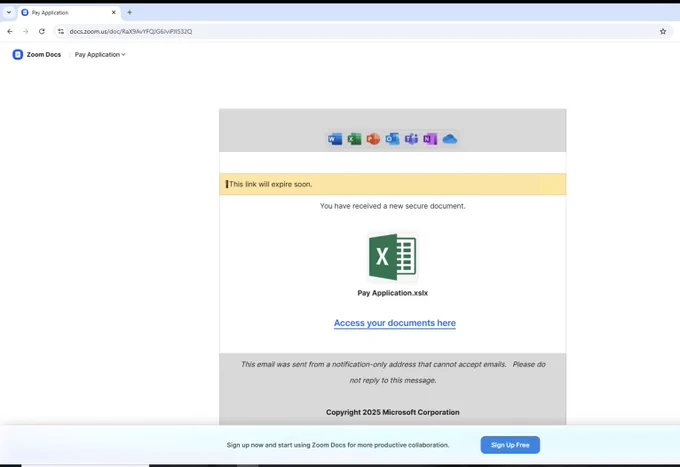Bookmark this page with the star icon
The image size is (680, 467).
663,31
